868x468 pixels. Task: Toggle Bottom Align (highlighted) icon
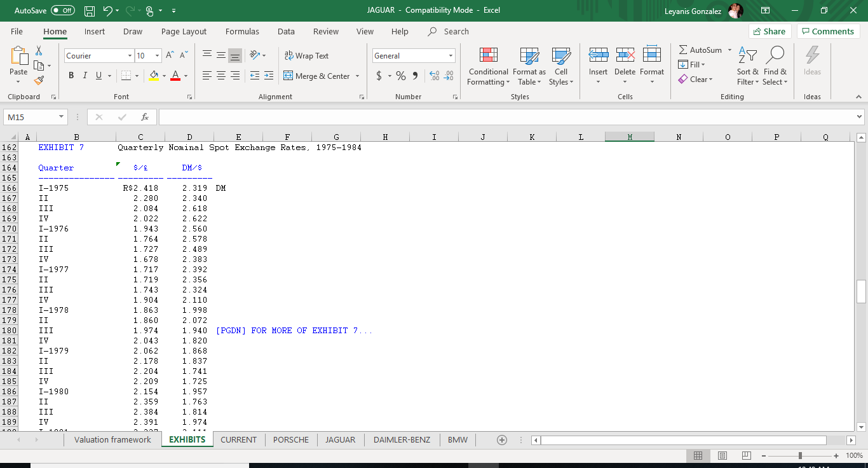[x=235, y=56]
